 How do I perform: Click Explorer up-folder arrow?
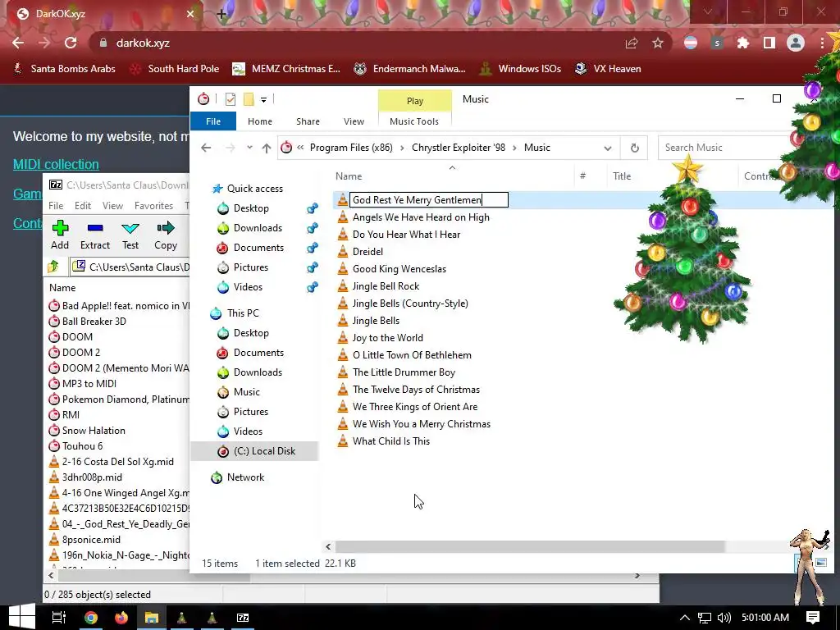tap(267, 148)
